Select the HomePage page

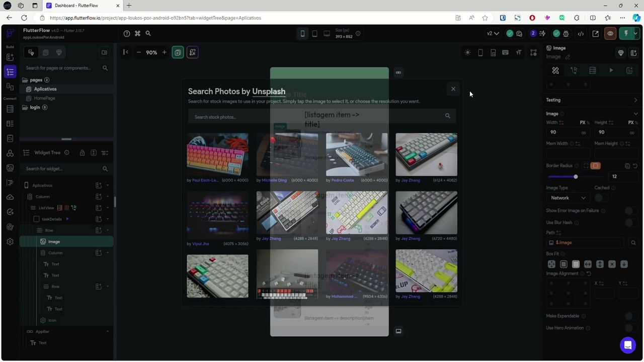44,98
